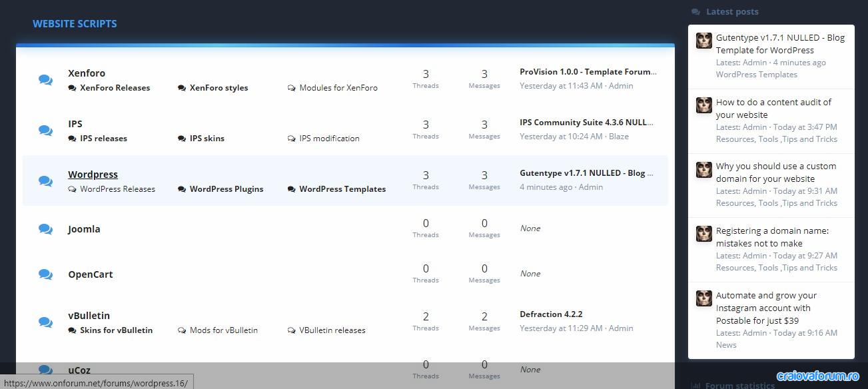868x389 pixels.
Task: Click the Latest posts header icon
Action: click(x=696, y=12)
